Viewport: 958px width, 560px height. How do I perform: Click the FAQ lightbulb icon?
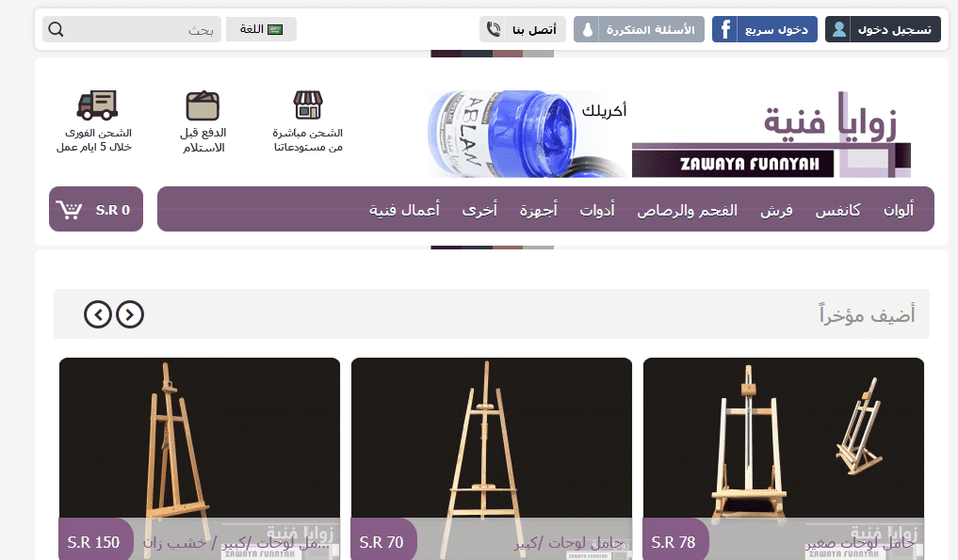(587, 29)
